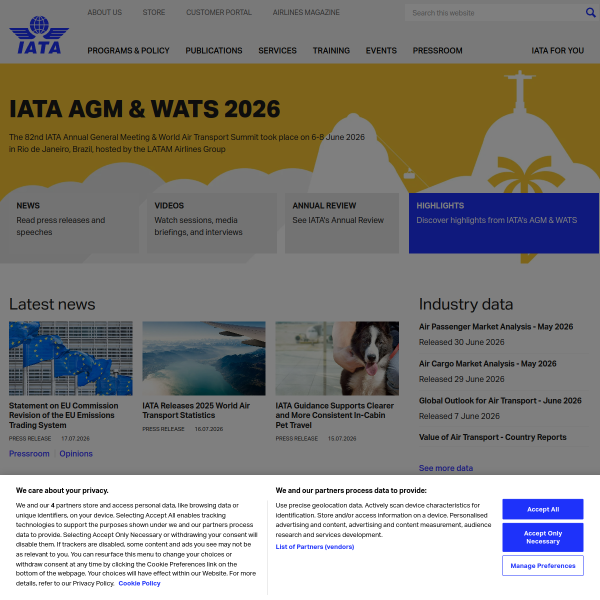Select the Videos card
This screenshot has width=600, height=600.
[212, 223]
